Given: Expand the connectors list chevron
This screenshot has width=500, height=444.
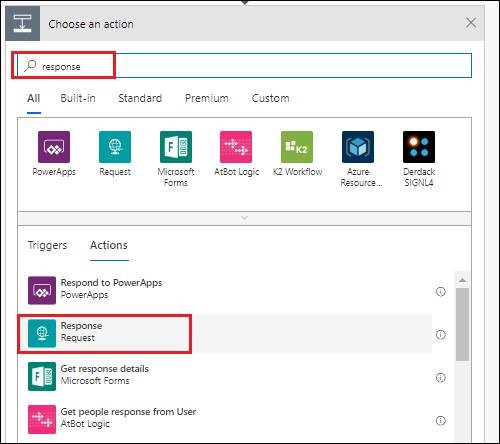Looking at the screenshot, I should pos(244,218).
